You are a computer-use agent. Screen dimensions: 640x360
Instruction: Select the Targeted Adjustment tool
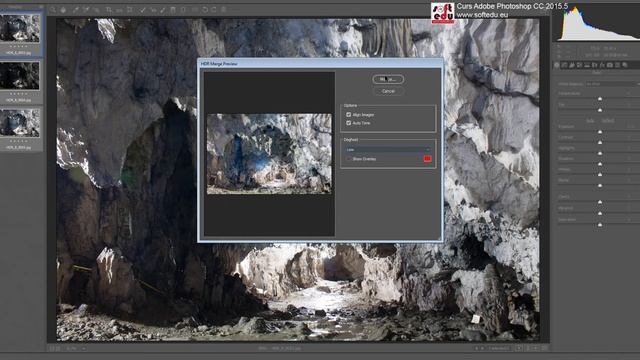pyautogui.click(x=96, y=10)
